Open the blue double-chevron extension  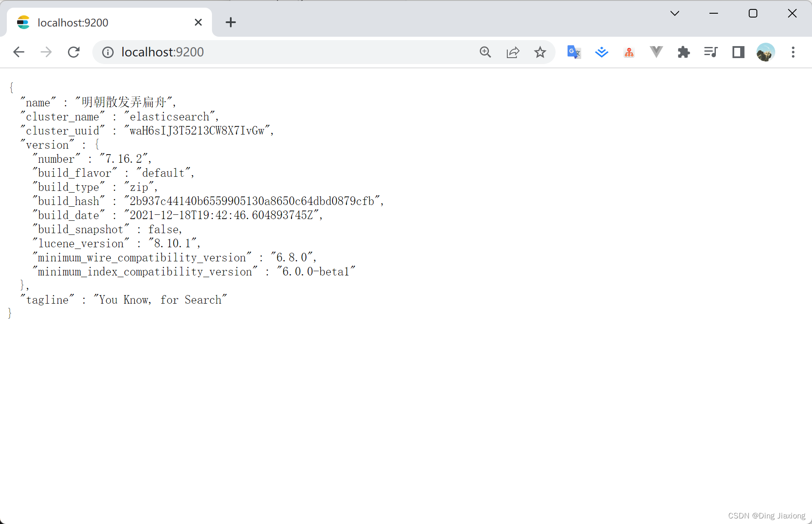tap(601, 52)
